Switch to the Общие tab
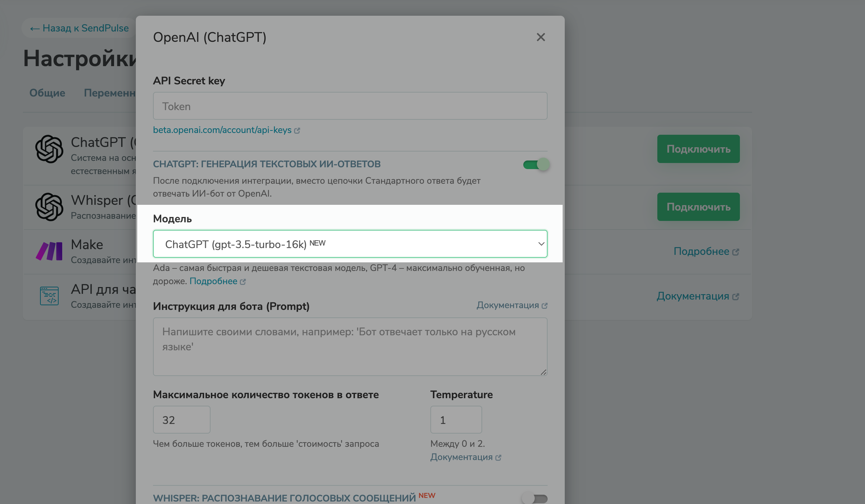This screenshot has width=865, height=504. pyautogui.click(x=47, y=93)
